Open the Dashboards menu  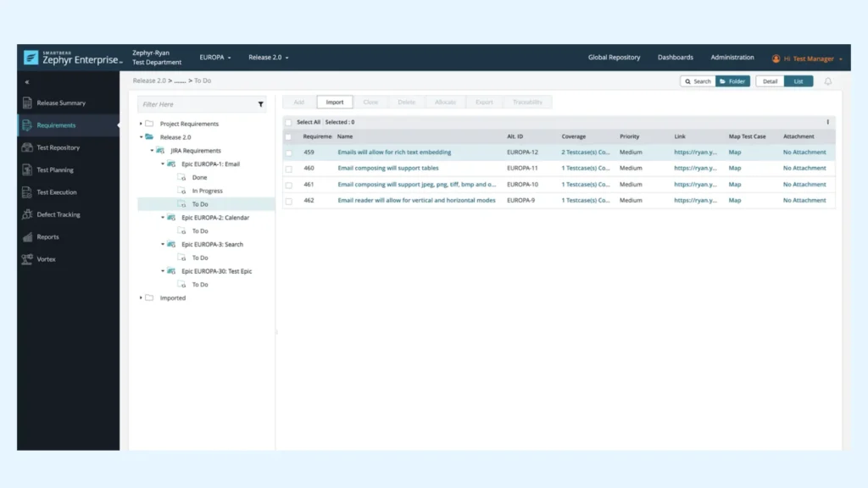[675, 58]
